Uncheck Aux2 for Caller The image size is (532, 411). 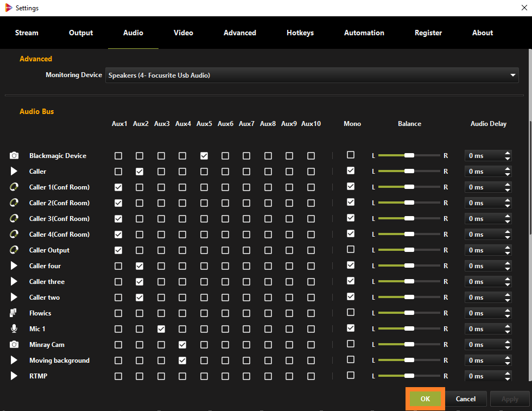[140, 172]
